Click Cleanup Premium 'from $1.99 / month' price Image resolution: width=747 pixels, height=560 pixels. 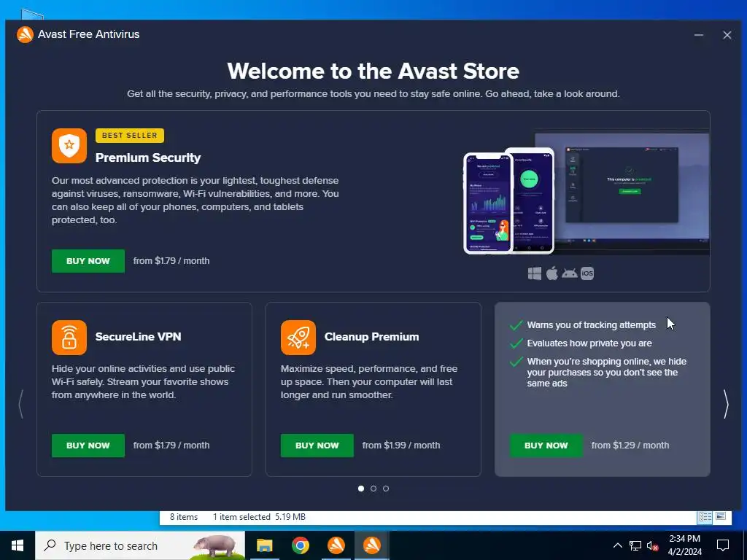401,446
